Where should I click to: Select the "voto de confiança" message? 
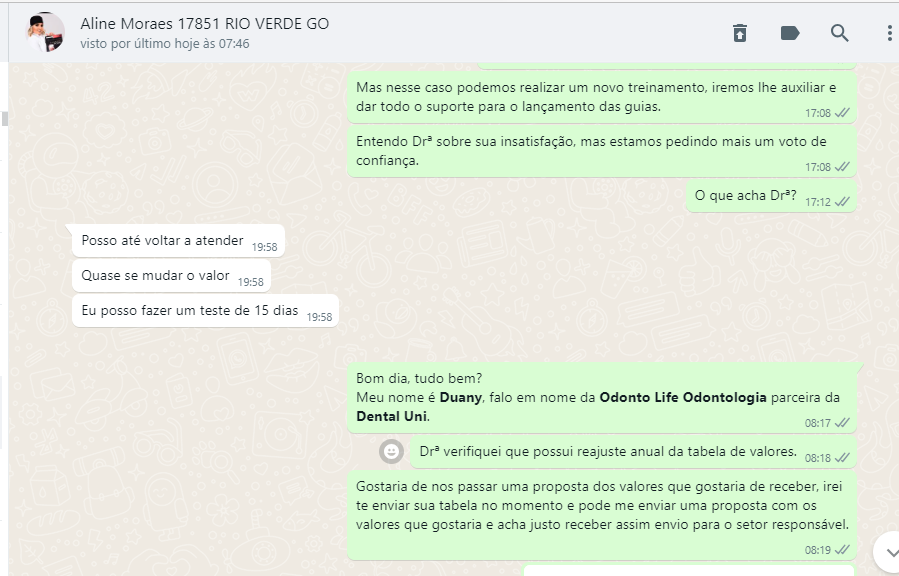(602, 151)
